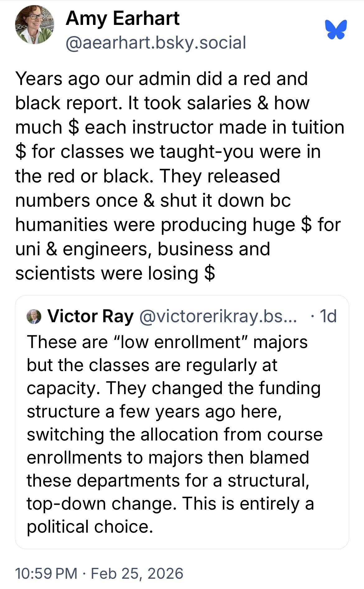Screen dimensions: 364x589
Task: Click the @aearhart.bsky.social handle
Action: pos(156,43)
